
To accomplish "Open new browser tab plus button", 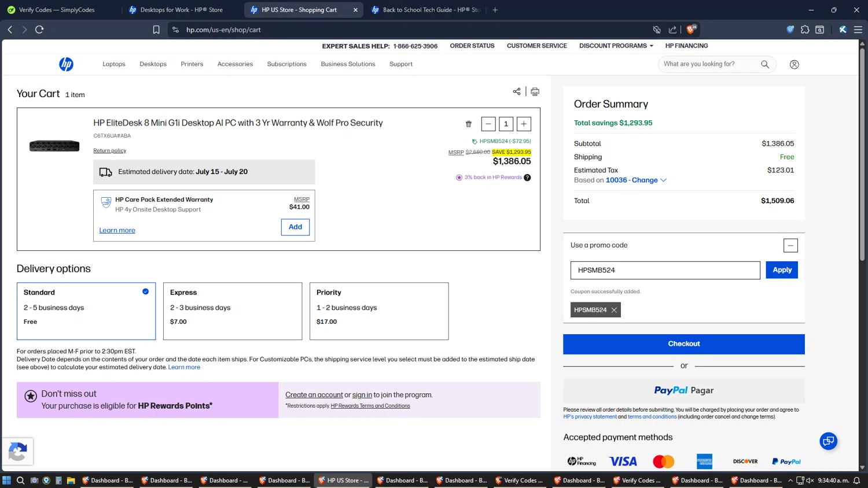I will pos(495,10).
